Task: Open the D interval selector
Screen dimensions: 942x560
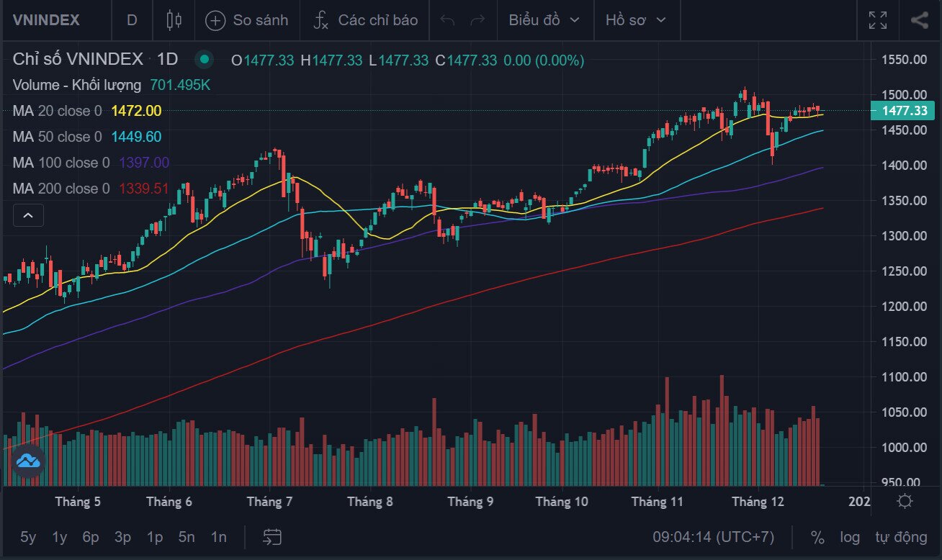Action: coord(132,20)
